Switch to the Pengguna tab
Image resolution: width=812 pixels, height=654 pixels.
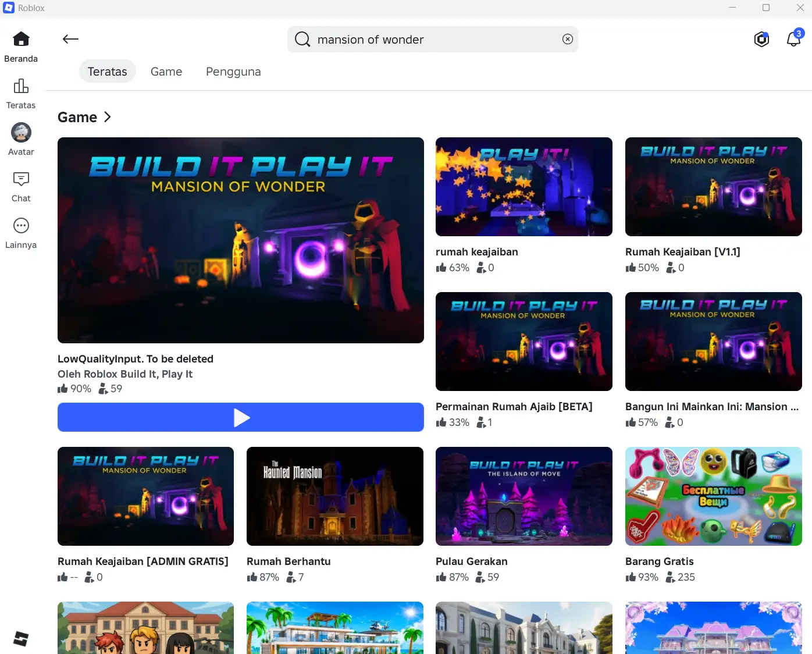233,72
